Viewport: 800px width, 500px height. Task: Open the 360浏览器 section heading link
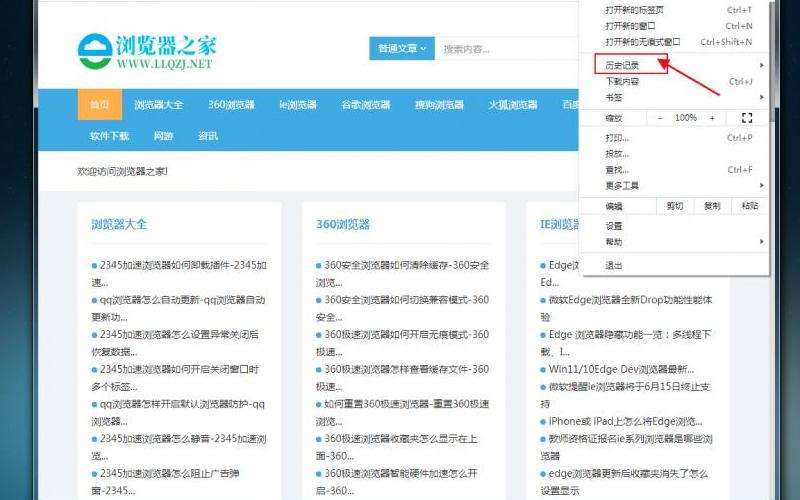[x=343, y=224]
